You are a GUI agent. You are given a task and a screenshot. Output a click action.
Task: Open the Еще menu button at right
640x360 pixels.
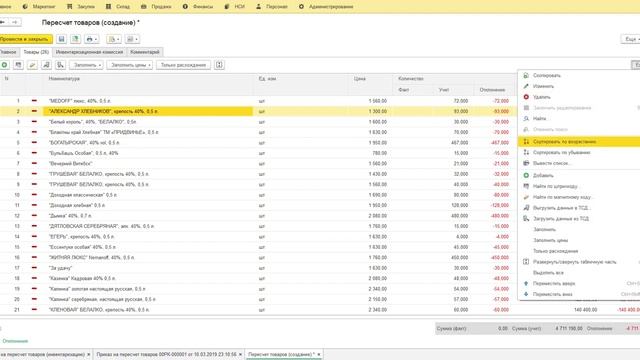pos(631,39)
